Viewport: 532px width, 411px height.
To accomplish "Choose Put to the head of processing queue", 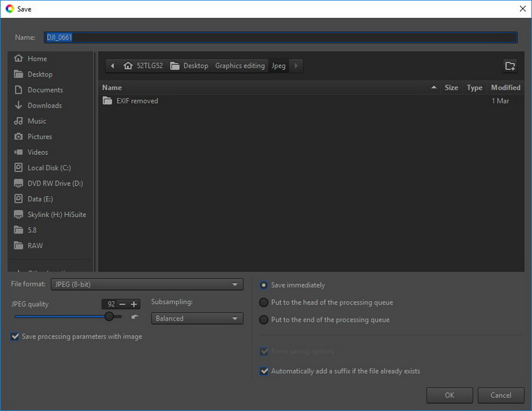I will click(264, 303).
